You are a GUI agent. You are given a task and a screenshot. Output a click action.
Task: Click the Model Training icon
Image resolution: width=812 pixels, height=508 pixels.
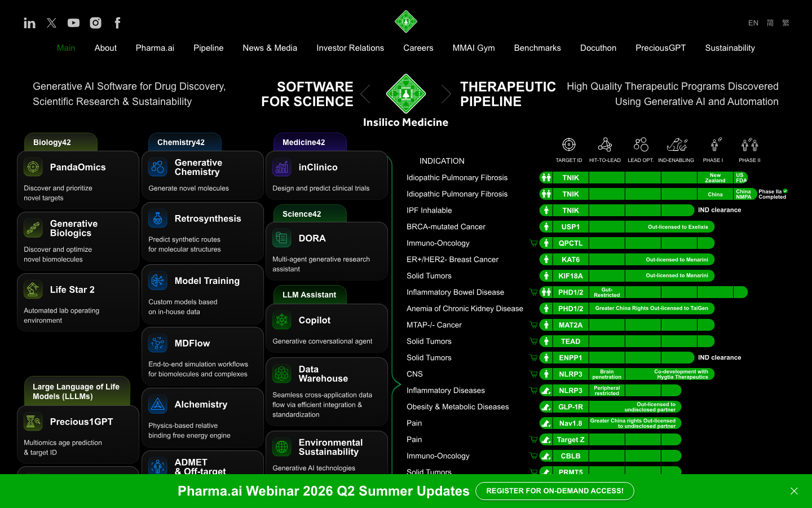coord(158,281)
